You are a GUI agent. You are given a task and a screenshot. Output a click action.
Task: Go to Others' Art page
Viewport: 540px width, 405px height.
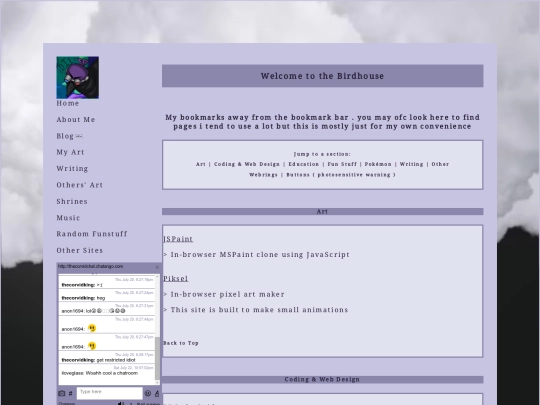(80, 185)
